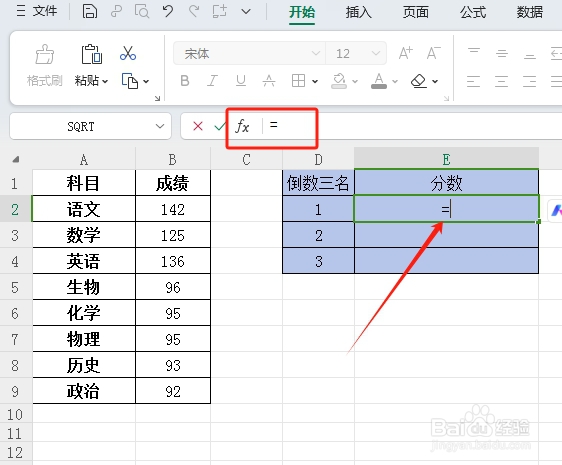Image resolution: width=562 pixels, height=465 pixels.
Task: Click cell with score 142
Action: coord(173,209)
